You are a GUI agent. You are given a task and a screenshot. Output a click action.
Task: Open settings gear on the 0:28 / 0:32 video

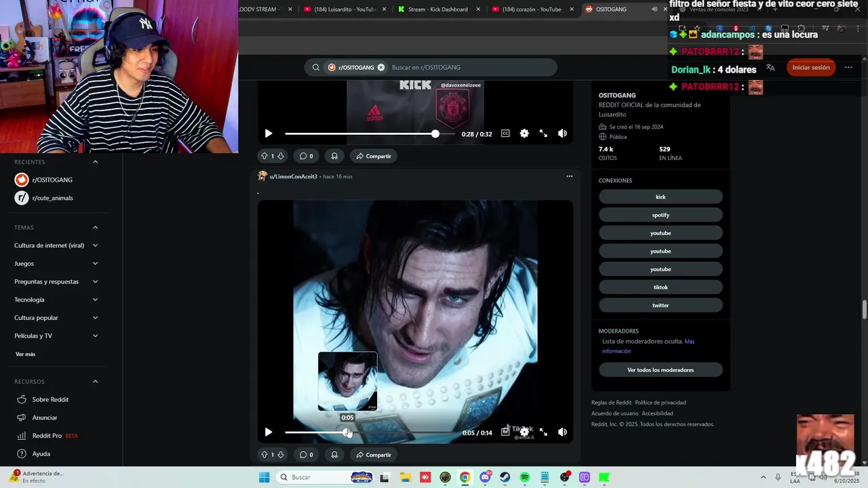(524, 134)
